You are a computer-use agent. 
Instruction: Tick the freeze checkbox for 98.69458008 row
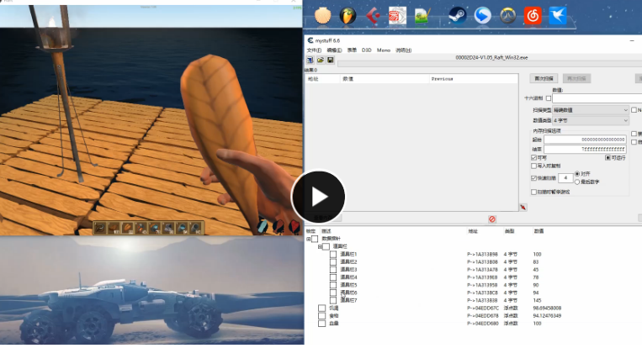(321, 308)
